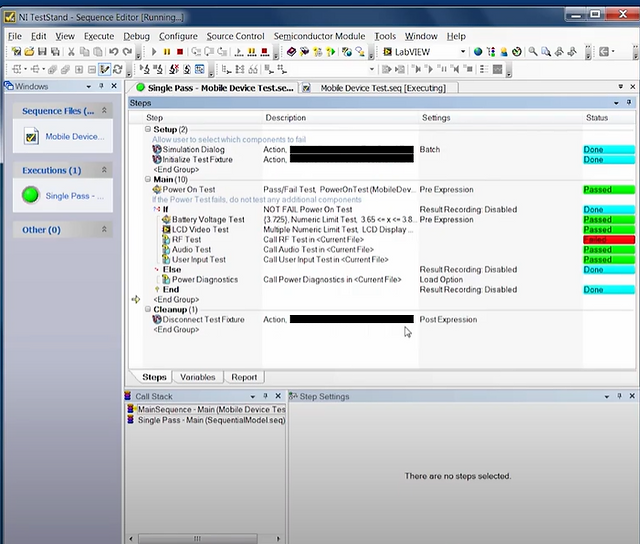Click the user manager person icon
The height and width of the screenshot is (544, 640).
(504, 51)
